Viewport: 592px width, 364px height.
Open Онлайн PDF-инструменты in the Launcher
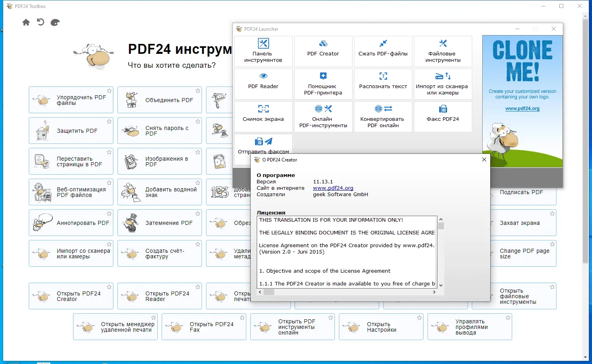(x=323, y=117)
